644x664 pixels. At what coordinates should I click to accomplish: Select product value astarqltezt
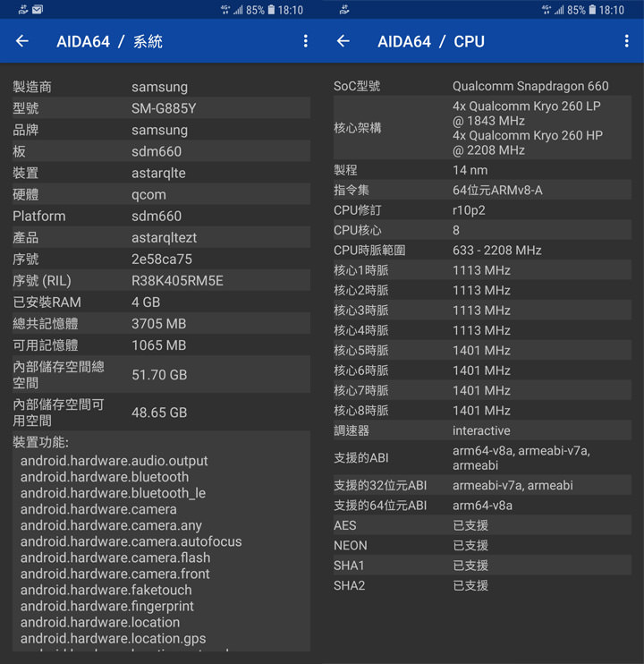(x=165, y=237)
